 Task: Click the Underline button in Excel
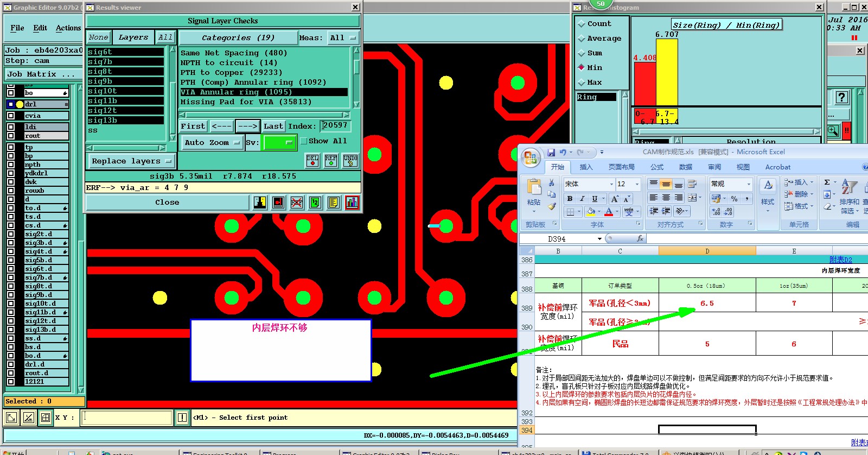pyautogui.click(x=595, y=199)
